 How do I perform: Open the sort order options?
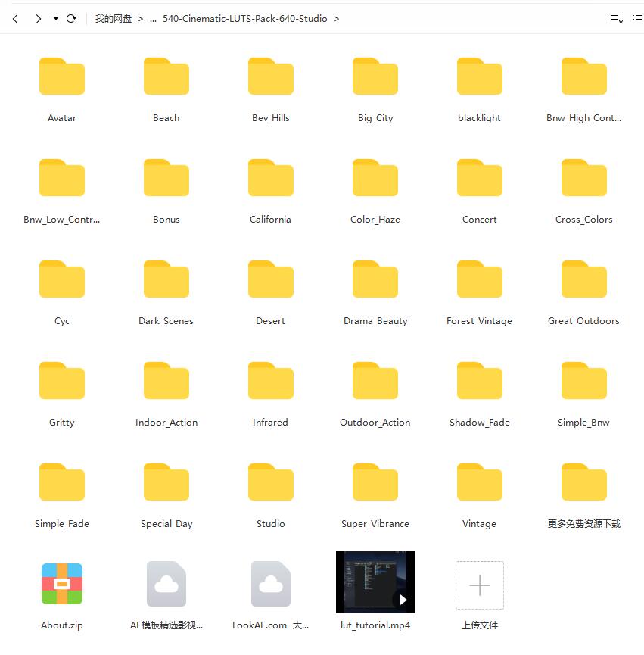pyautogui.click(x=617, y=19)
